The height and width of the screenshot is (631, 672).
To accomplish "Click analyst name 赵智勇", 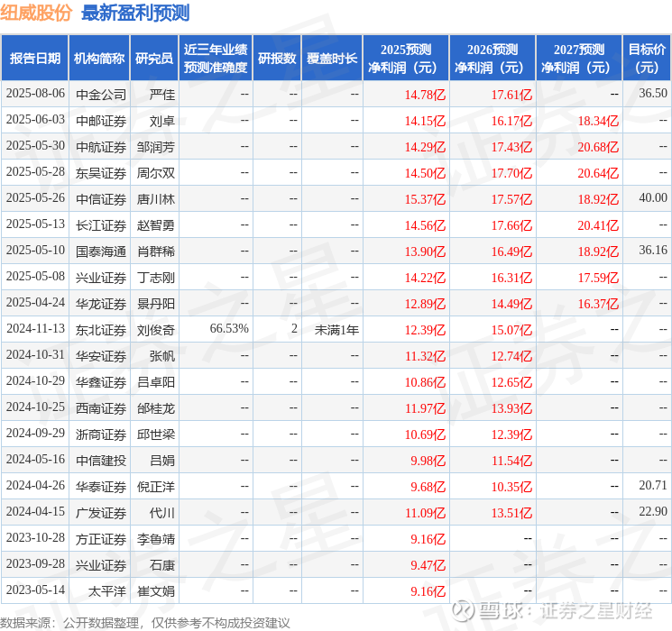I will (156, 225).
